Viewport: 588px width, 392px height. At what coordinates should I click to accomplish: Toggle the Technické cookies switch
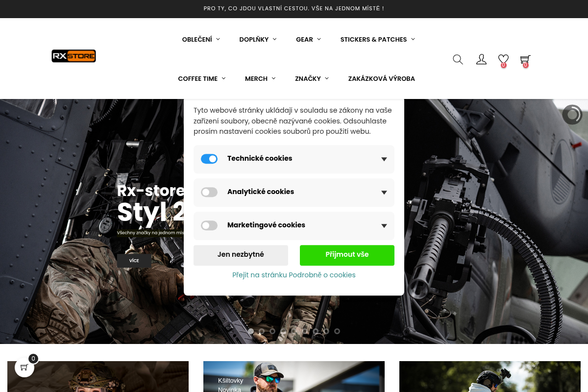click(209, 159)
